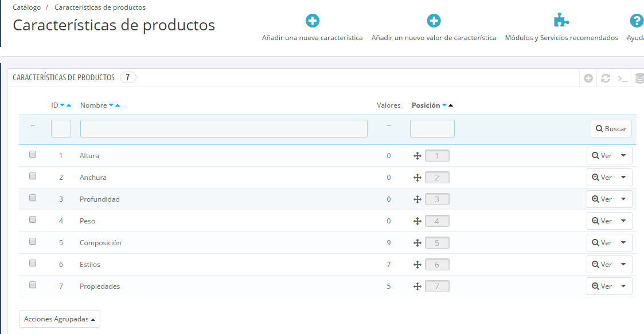
Task: Go to Catálogo in the breadcrumb
Action: (x=26, y=7)
